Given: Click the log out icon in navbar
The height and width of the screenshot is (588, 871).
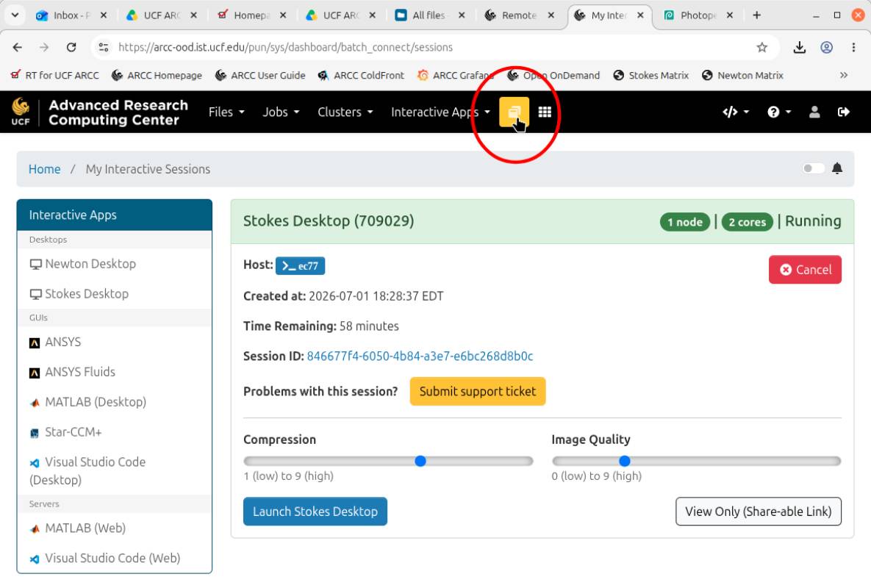Looking at the screenshot, I should (843, 112).
